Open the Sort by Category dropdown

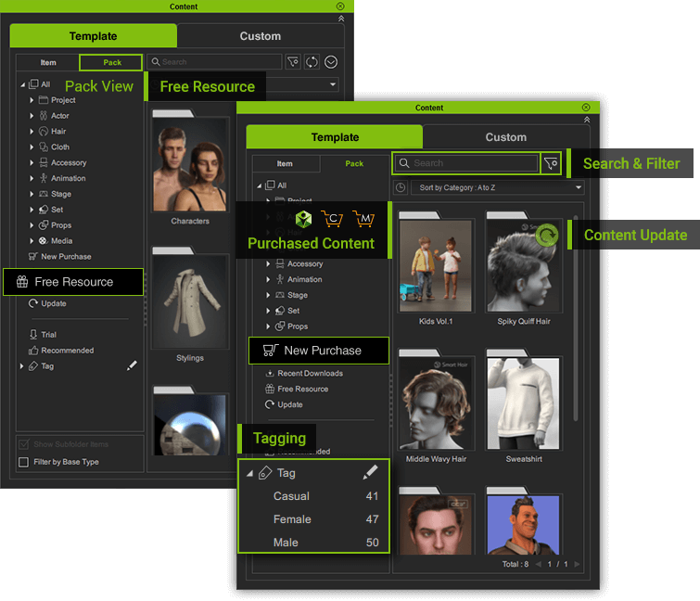(499, 187)
